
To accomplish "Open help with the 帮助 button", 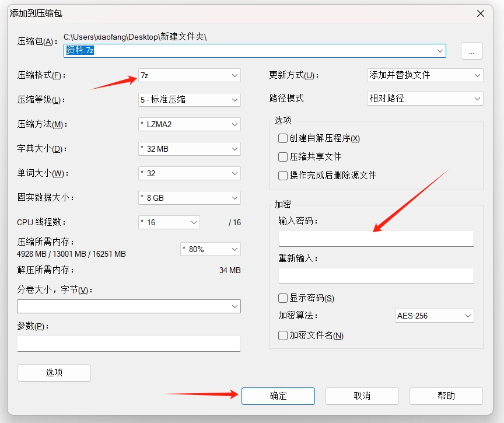I will (x=446, y=396).
